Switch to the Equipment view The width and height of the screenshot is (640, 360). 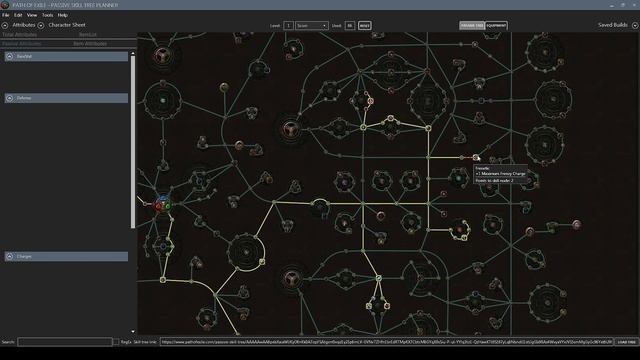[496, 25]
